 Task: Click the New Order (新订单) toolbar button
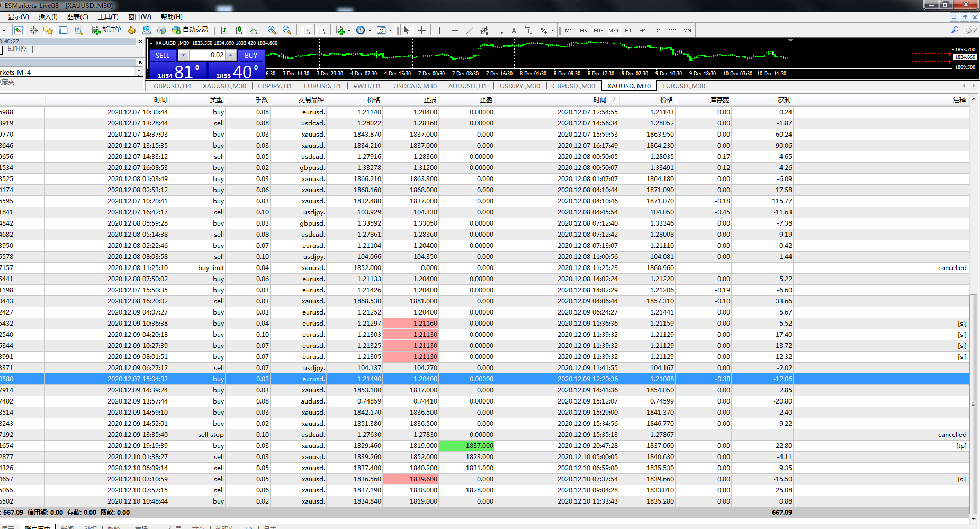(107, 30)
